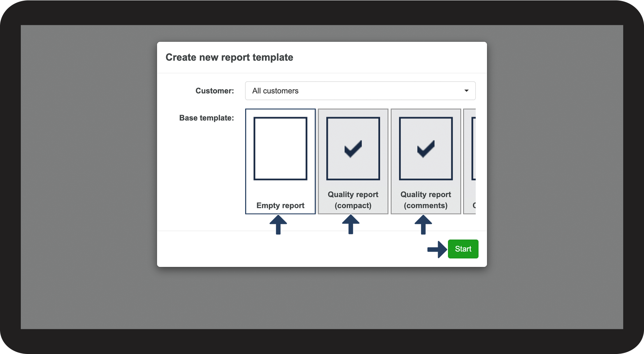Click the 'Empty report' caption text
Image resolution: width=644 pixels, height=354 pixels.
click(280, 206)
